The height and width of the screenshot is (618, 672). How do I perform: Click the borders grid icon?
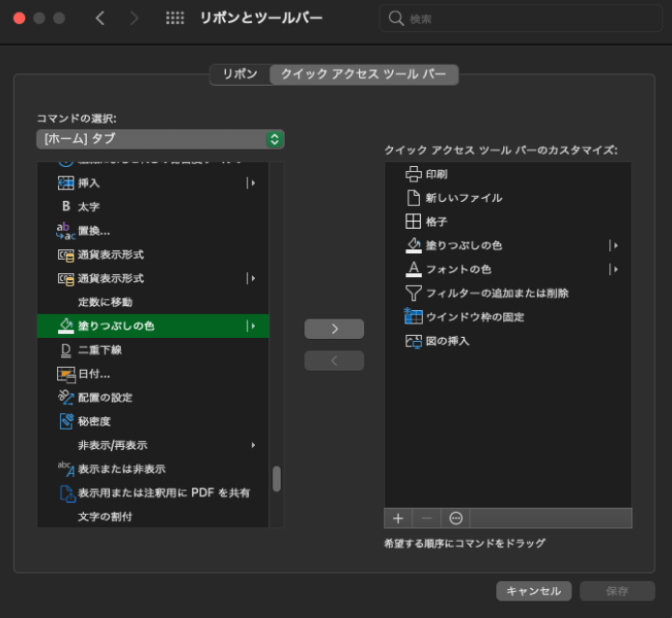coord(413,221)
